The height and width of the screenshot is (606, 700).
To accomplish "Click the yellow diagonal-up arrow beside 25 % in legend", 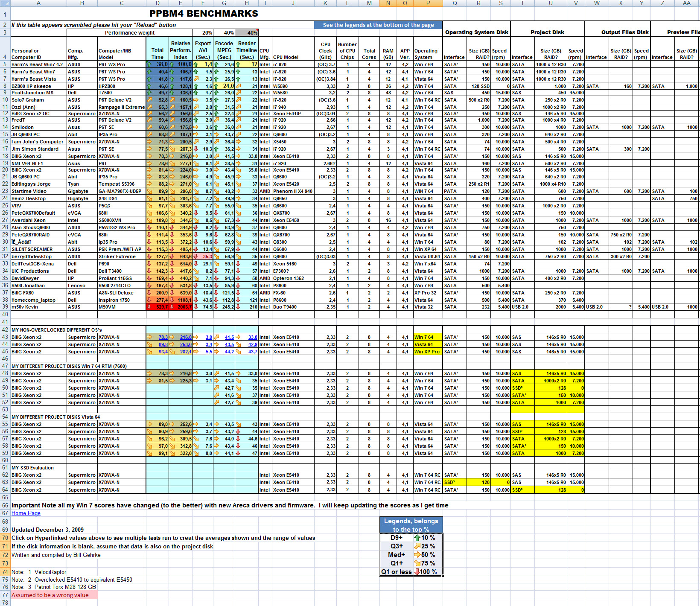I will pos(417,546).
